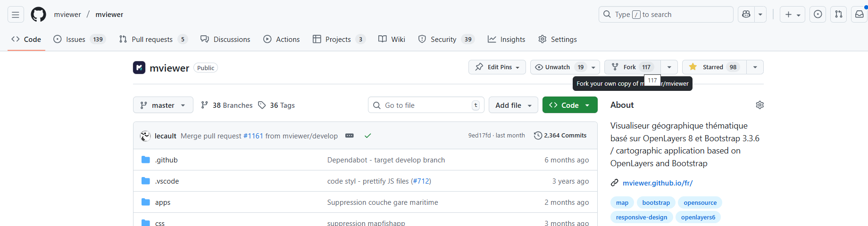Screen dimensions: 868x226
Task: Focus the Go to file field
Action: point(426,105)
